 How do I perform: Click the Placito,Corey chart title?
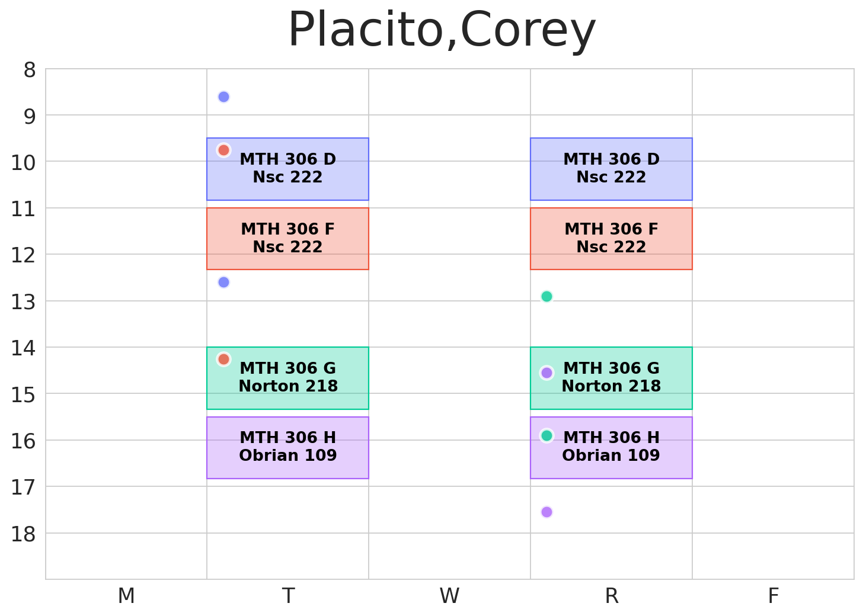tap(442, 31)
